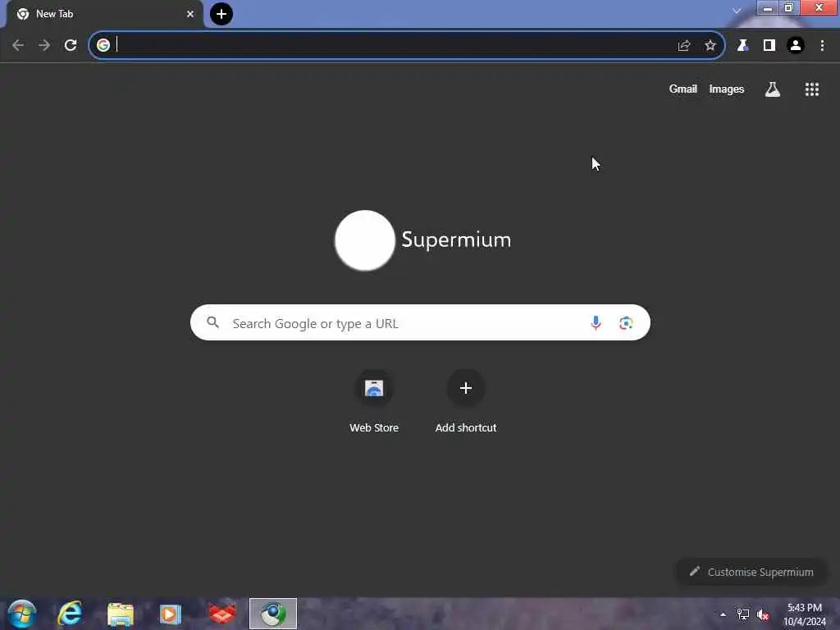
Task: Close the Supermium window
Action: pyautogui.click(x=819, y=8)
